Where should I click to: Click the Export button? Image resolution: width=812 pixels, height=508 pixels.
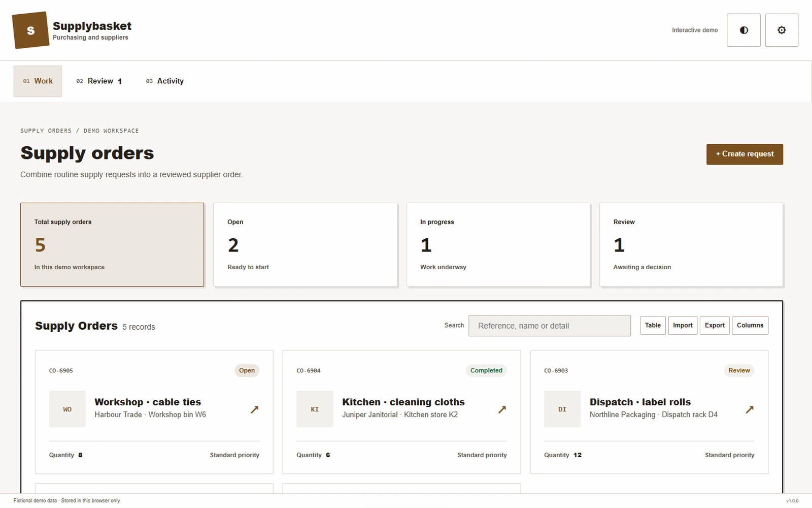click(715, 326)
